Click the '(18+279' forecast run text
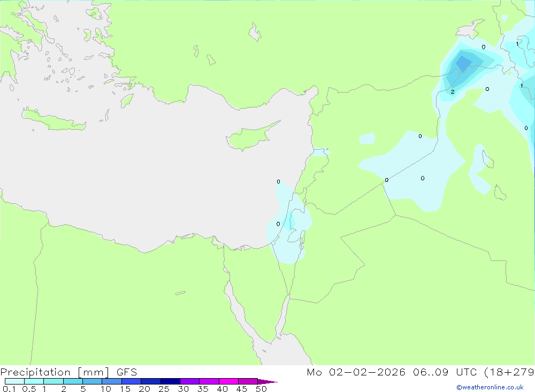This screenshot has height=392, width=535. point(509,372)
